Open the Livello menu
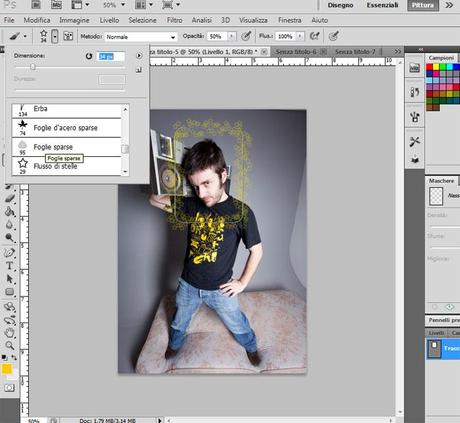Screen dimensions: 460x423 point(109,20)
